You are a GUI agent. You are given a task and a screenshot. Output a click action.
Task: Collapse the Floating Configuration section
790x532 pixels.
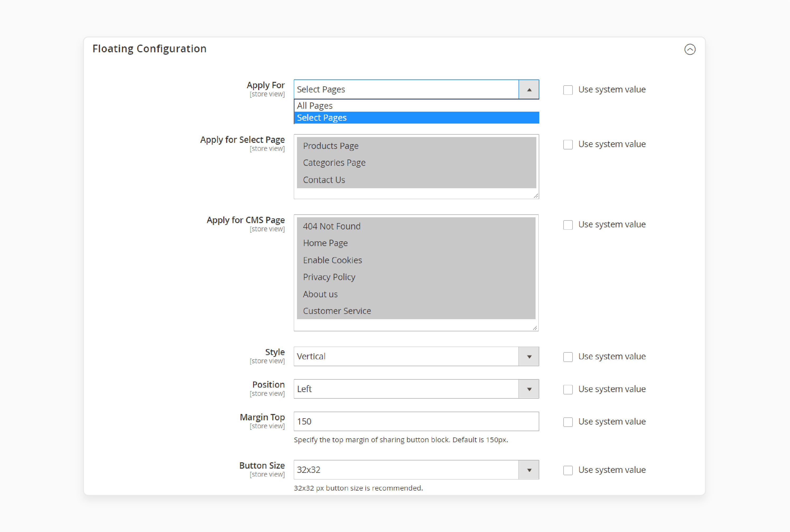click(x=690, y=50)
